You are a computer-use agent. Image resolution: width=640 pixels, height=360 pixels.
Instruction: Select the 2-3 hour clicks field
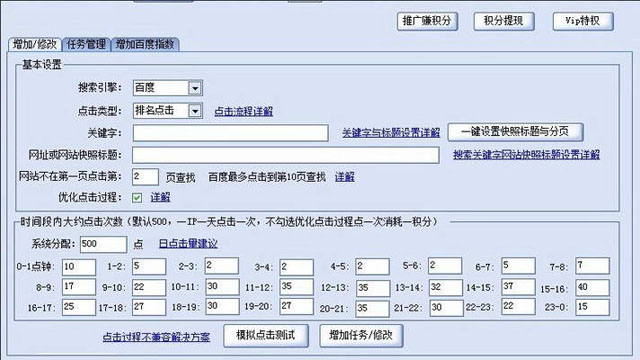tap(222, 266)
